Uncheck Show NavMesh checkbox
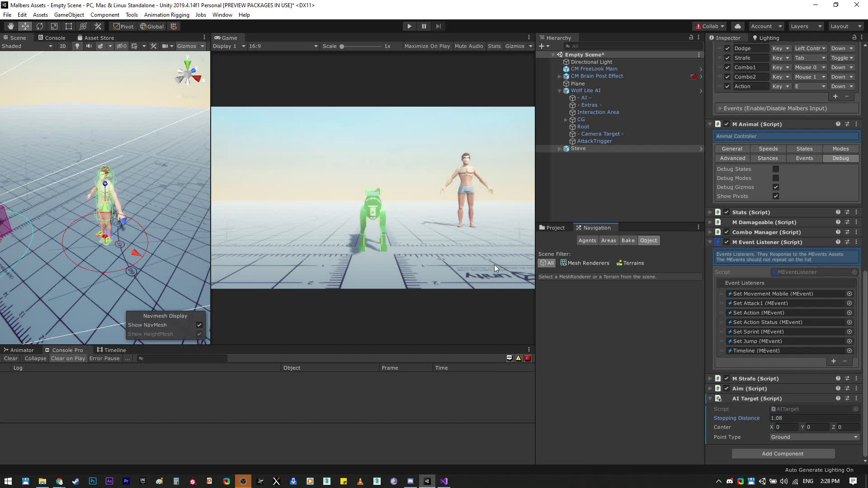The image size is (868, 488). (x=199, y=325)
